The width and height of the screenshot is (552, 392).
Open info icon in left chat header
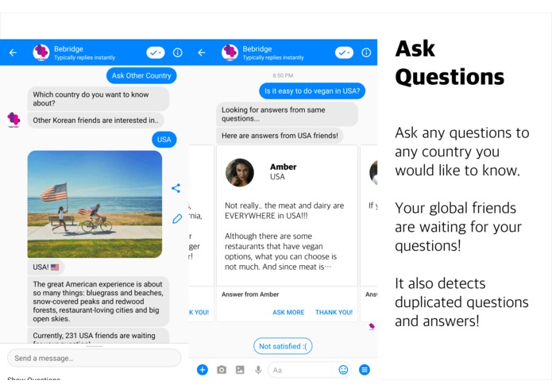coord(177,52)
